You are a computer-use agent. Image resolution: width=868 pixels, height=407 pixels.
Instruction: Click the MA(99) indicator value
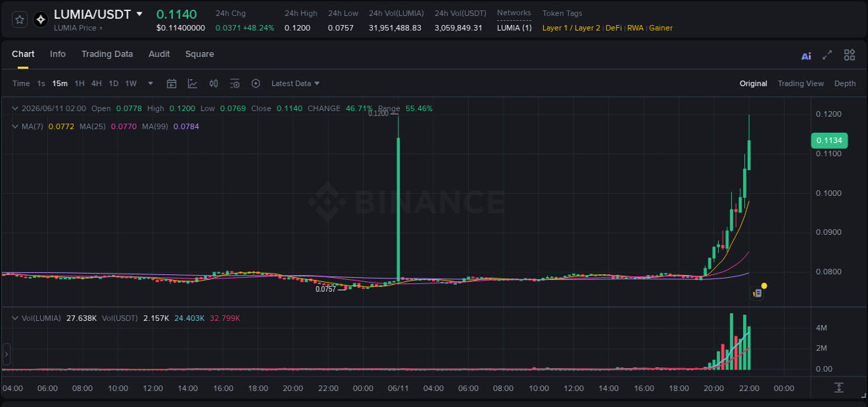click(x=186, y=126)
